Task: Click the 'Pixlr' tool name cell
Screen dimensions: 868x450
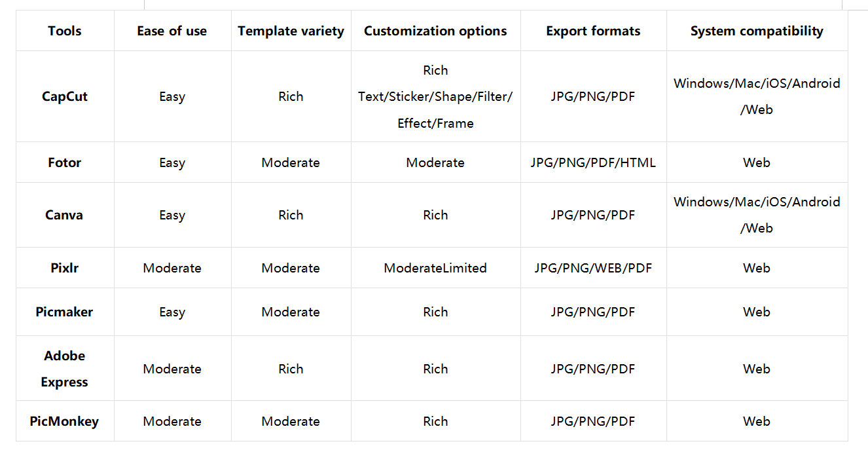Action: [x=65, y=268]
